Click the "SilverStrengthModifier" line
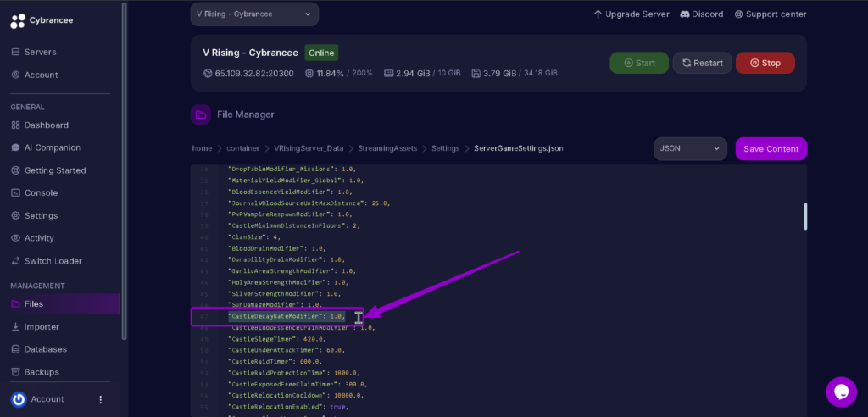 tap(284, 293)
